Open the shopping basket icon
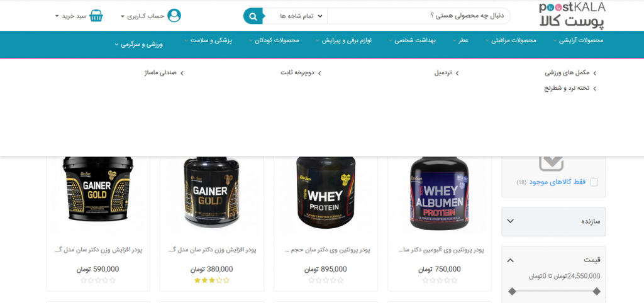The image size is (644, 303). click(96, 16)
